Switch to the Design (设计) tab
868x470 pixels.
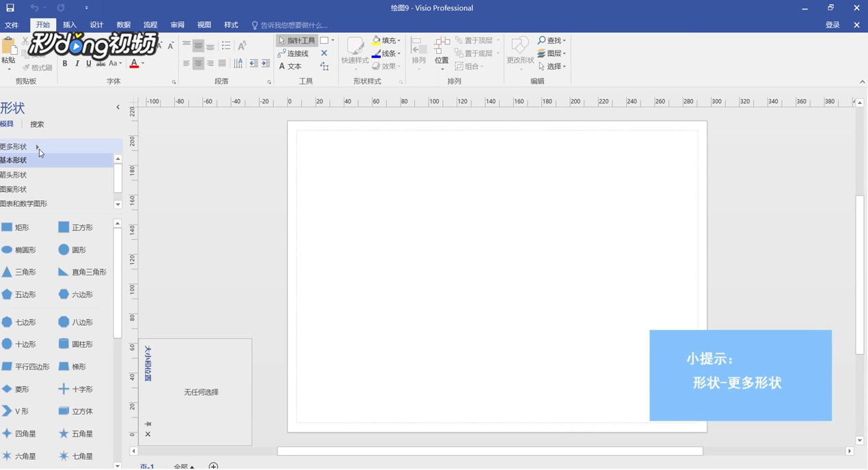[x=96, y=25]
